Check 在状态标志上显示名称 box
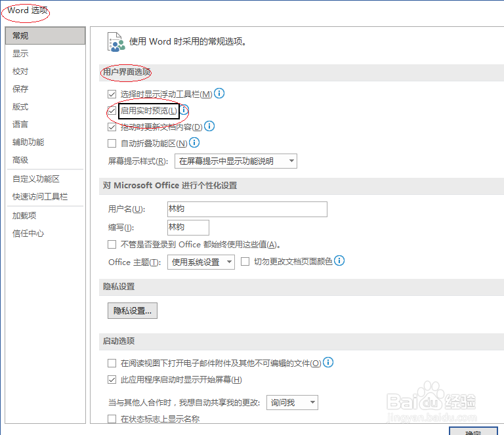504x435 pixels. coord(112,419)
